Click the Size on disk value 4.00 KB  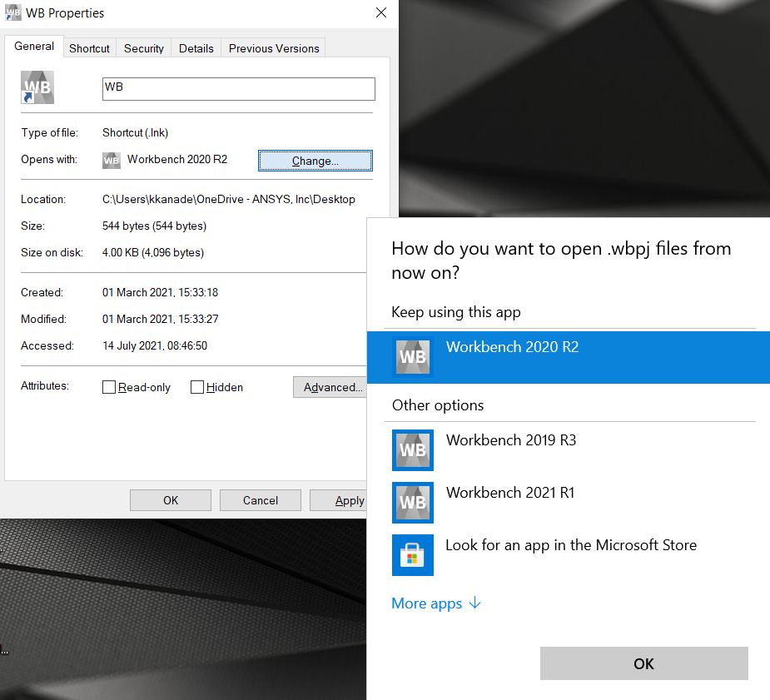point(152,252)
